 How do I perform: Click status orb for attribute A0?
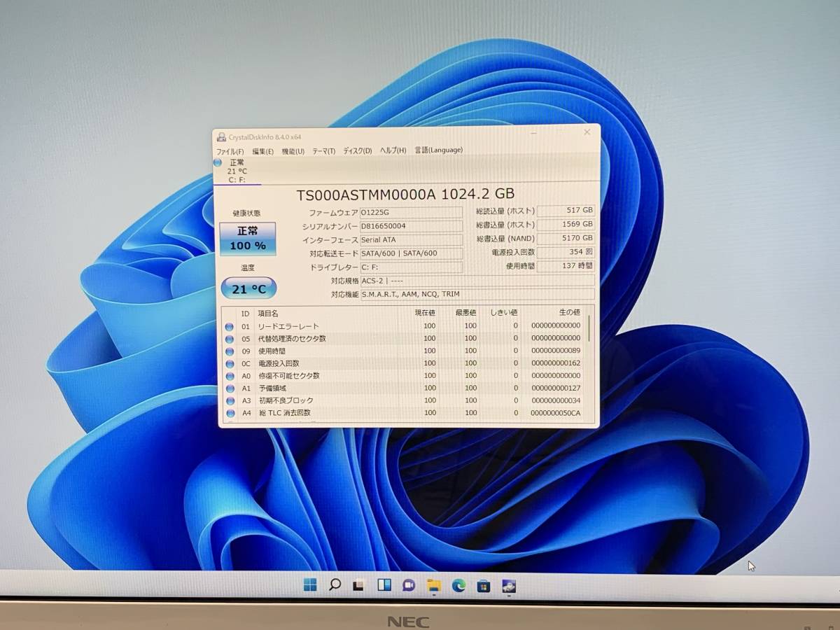click(230, 377)
